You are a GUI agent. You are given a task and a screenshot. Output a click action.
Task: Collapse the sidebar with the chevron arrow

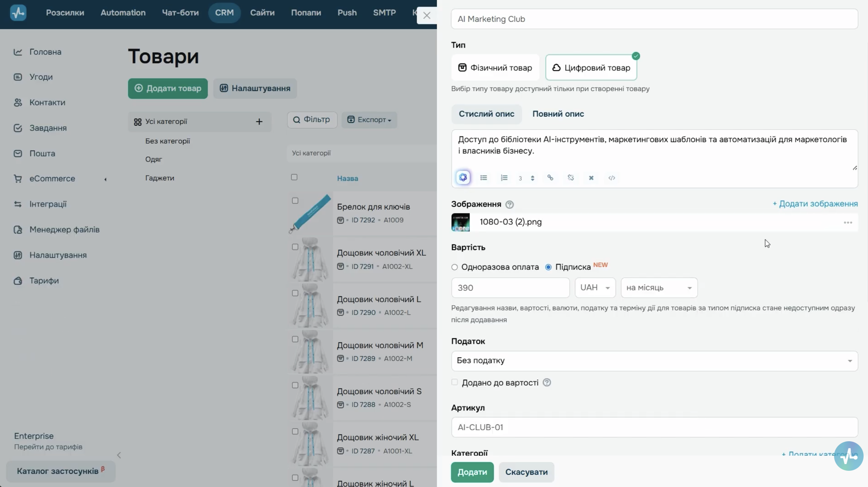(119, 455)
